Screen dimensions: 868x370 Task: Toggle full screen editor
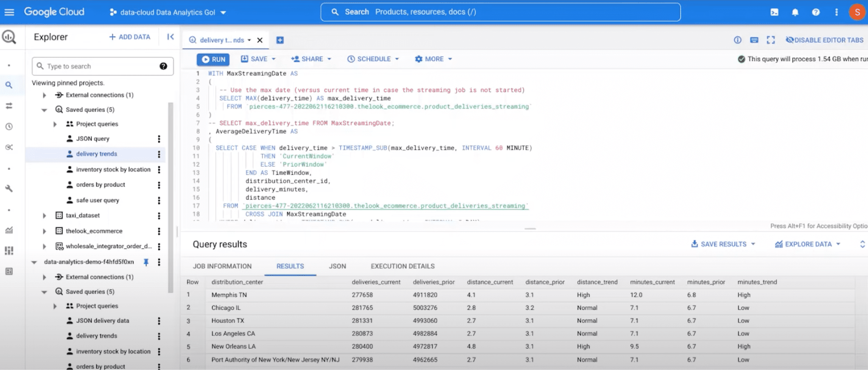771,40
